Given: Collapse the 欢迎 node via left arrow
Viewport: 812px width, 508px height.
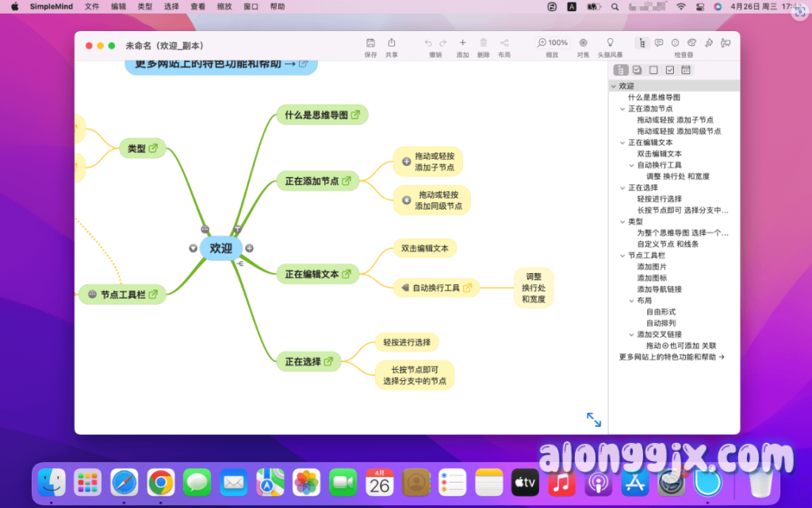Looking at the screenshot, I should 193,248.
